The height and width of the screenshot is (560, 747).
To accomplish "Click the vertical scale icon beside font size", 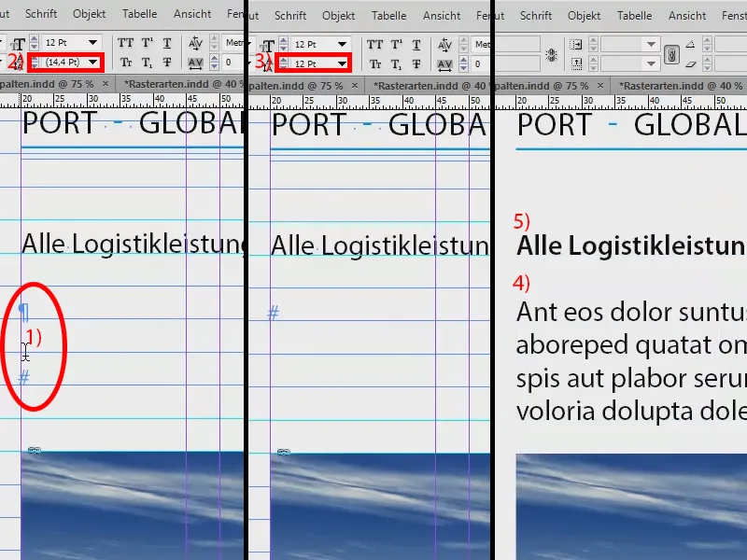I will (x=19, y=42).
